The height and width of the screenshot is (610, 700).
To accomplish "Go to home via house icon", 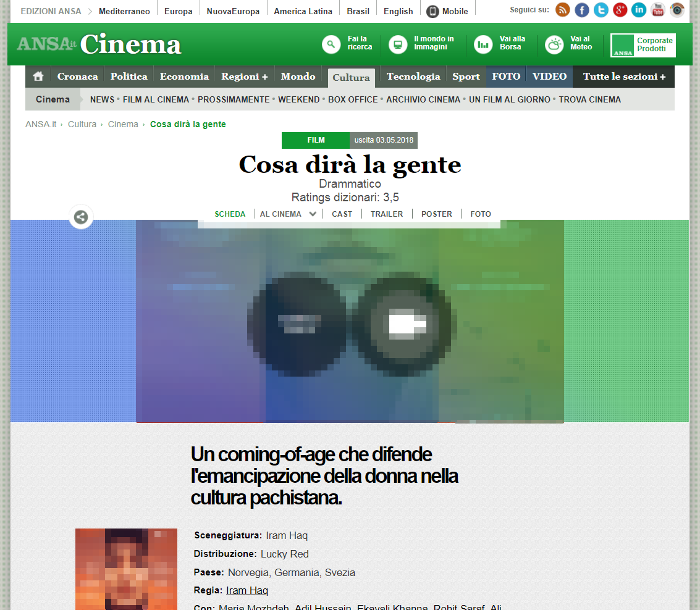I will click(x=38, y=77).
